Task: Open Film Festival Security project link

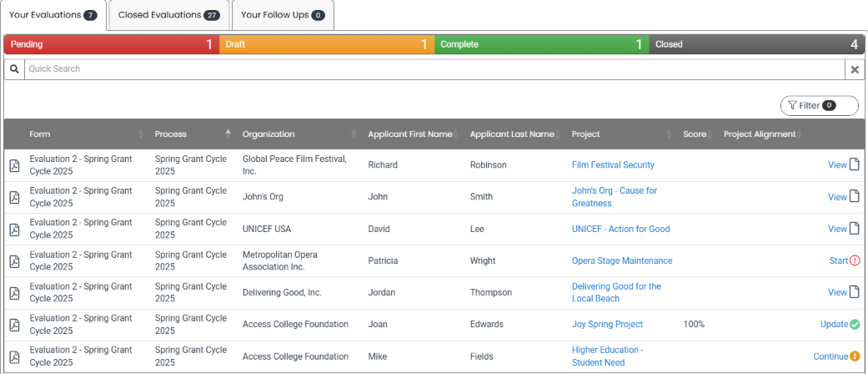Action: click(613, 164)
